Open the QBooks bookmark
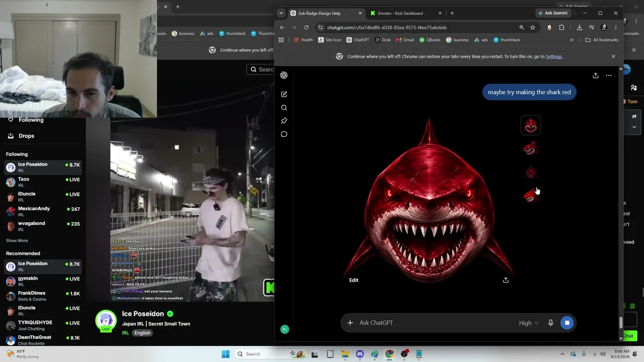 click(x=430, y=40)
